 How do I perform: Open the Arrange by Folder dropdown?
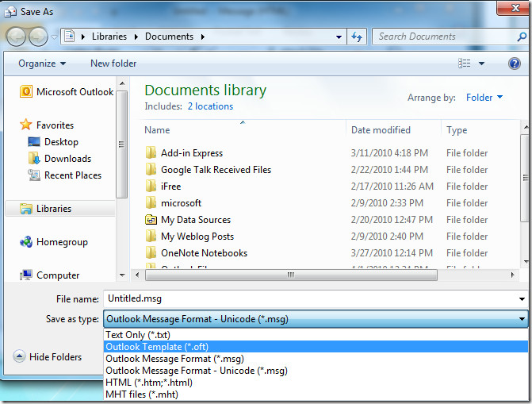point(484,98)
